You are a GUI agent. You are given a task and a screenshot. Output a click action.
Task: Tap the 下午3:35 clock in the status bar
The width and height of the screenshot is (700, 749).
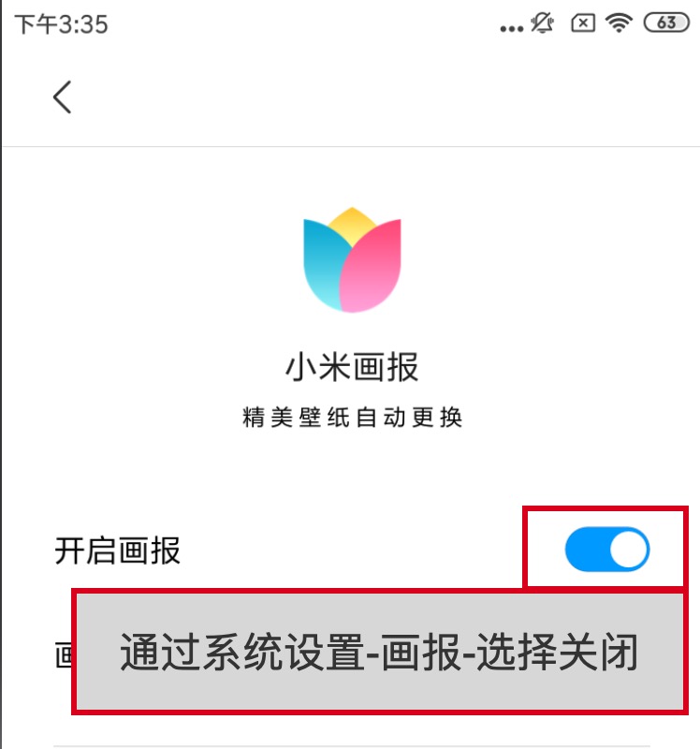pyautogui.click(x=61, y=24)
